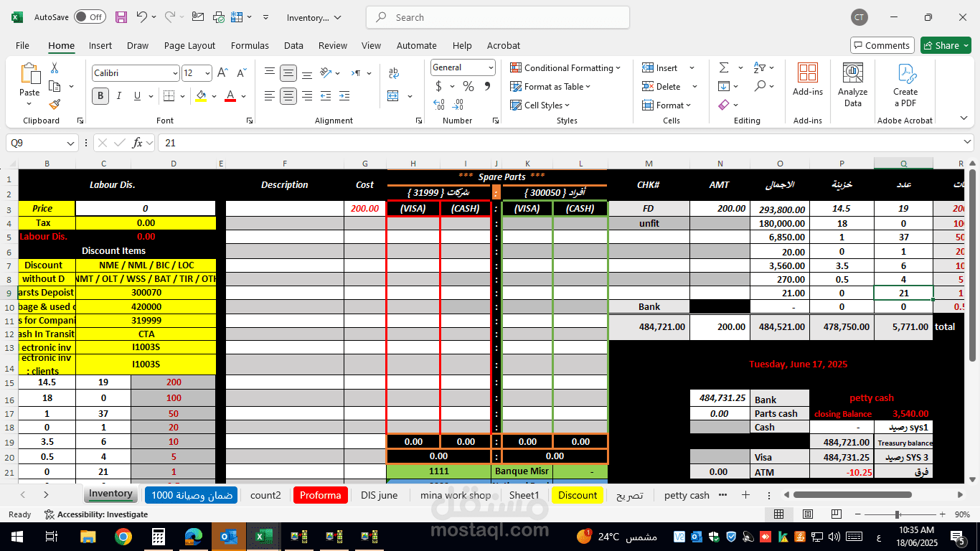Open Chrome from the Windows taskbar
980x551 pixels.
(123, 537)
